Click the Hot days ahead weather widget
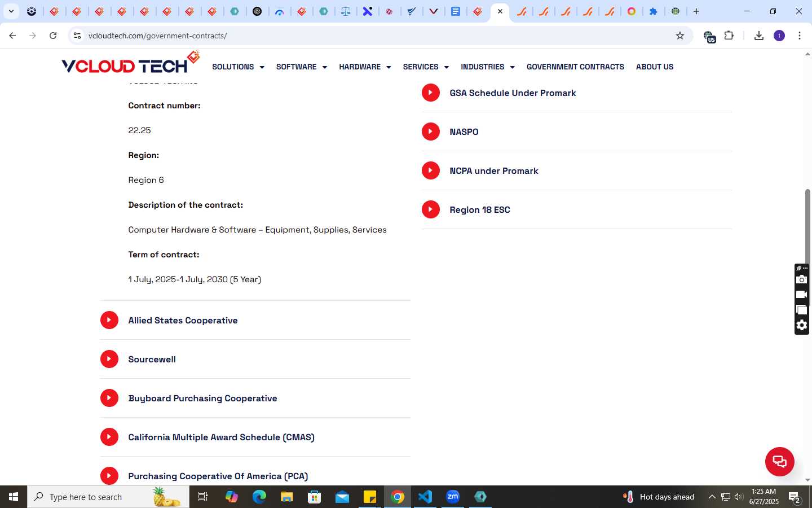The width and height of the screenshot is (812, 508). tap(659, 497)
